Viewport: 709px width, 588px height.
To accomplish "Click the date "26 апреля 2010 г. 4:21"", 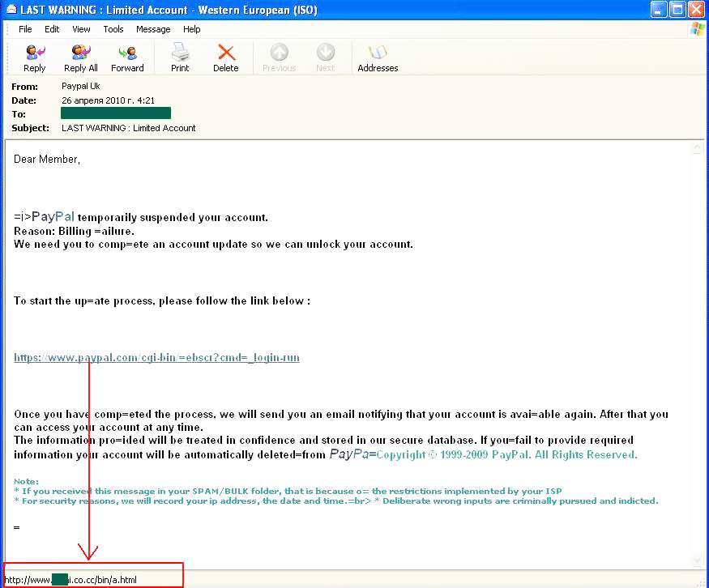I will click(108, 100).
